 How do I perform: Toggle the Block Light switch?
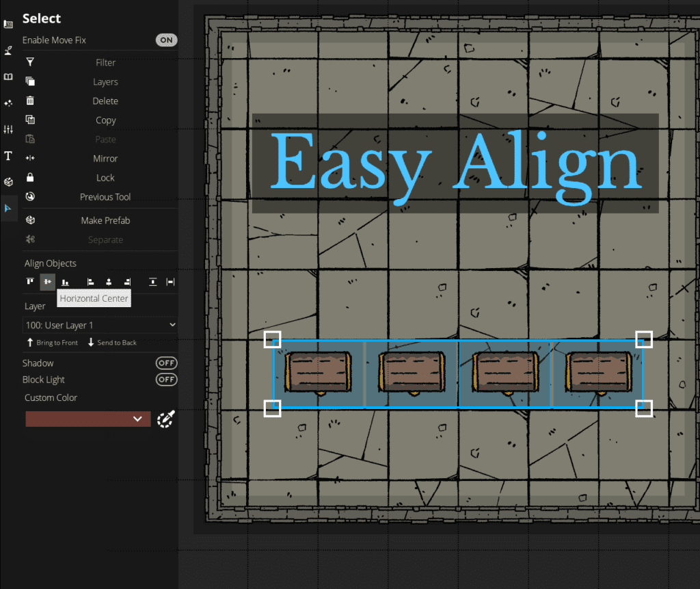166,380
